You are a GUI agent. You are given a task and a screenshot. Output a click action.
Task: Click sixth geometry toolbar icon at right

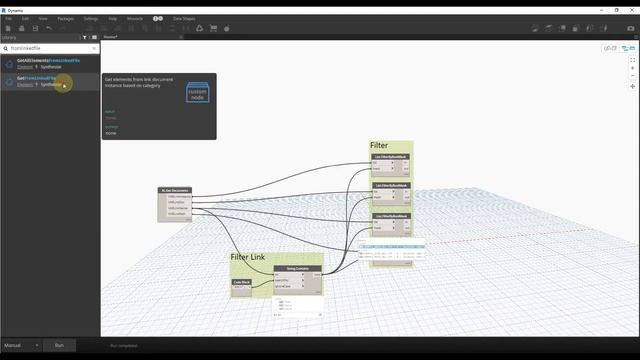click(x=603, y=28)
